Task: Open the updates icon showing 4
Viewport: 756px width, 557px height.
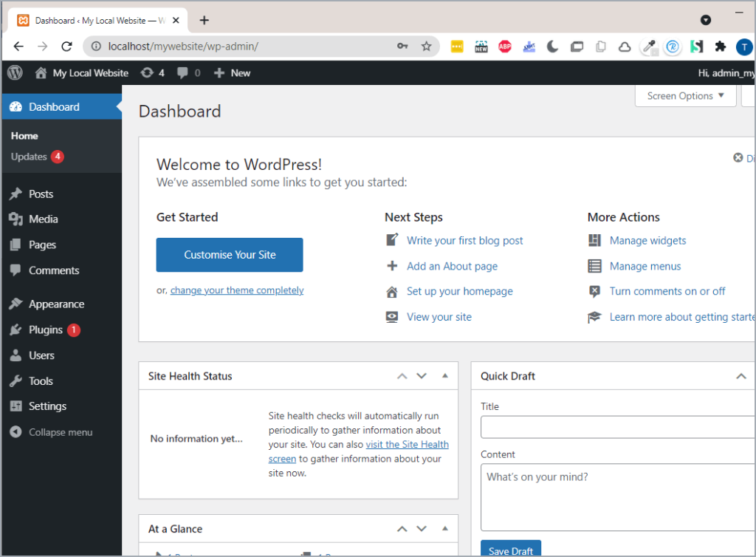Action: pyautogui.click(x=152, y=72)
